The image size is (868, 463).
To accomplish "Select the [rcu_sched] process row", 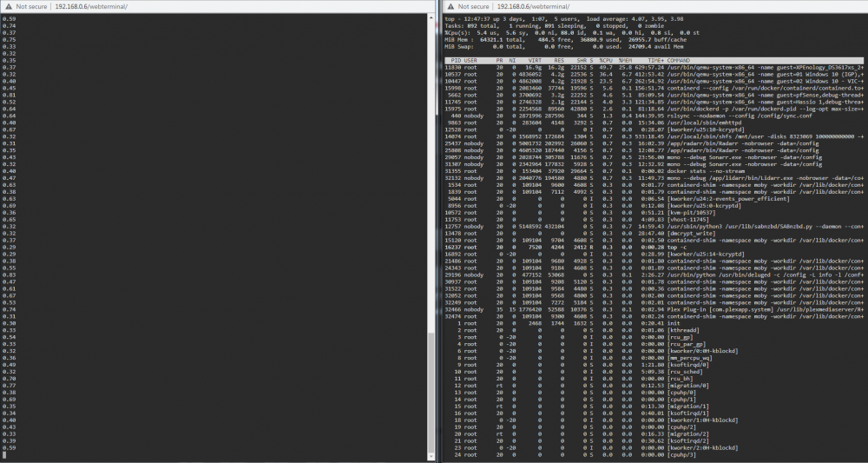I will pos(654,372).
